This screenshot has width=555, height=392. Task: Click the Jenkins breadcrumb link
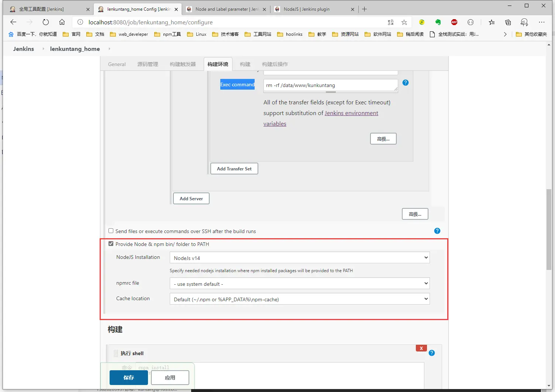coord(24,49)
